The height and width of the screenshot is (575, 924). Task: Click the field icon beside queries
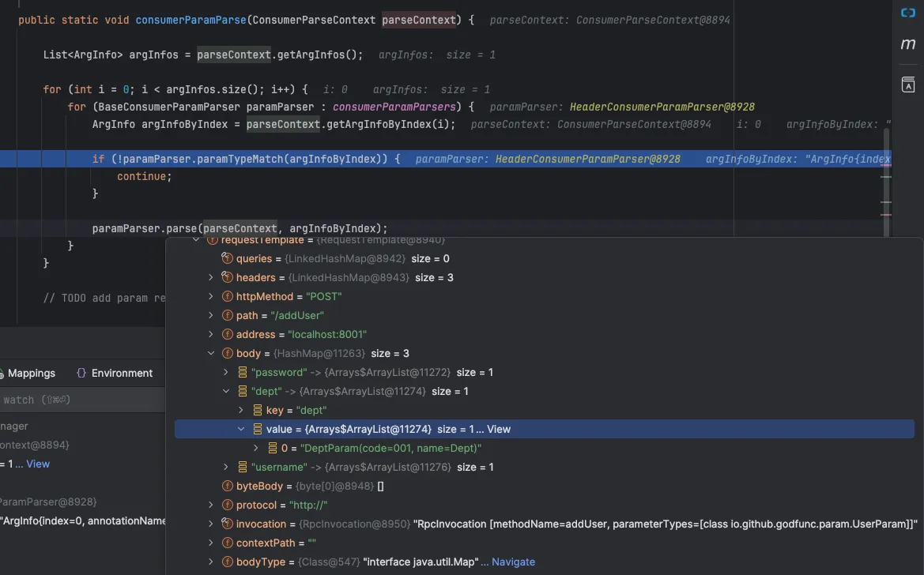tap(227, 258)
